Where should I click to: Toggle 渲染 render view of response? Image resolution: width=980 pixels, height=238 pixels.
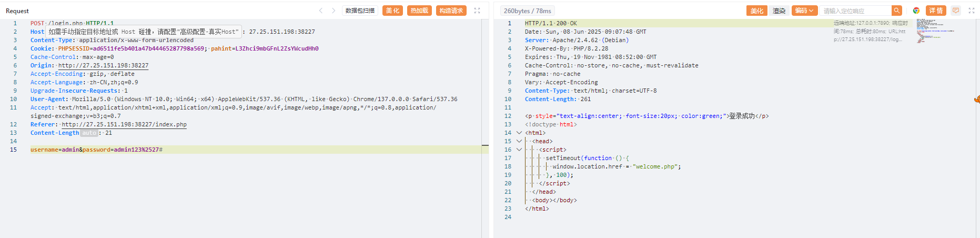coord(779,11)
